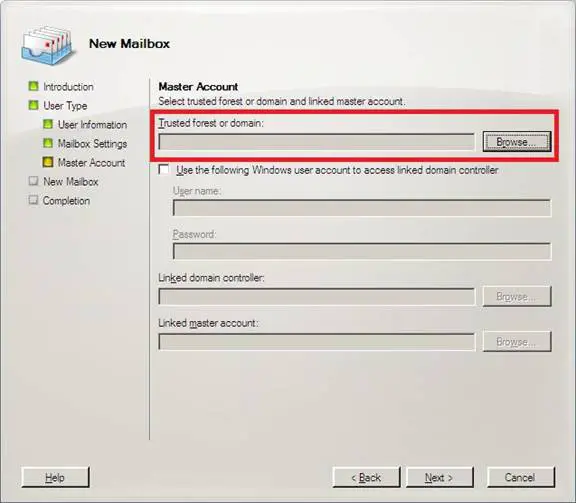
Task: Click the Linked master account Browse button
Action: pos(517,342)
